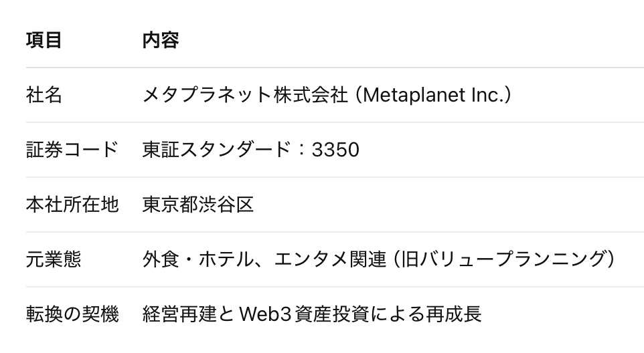Select the 本社所在地 row label

72,205
